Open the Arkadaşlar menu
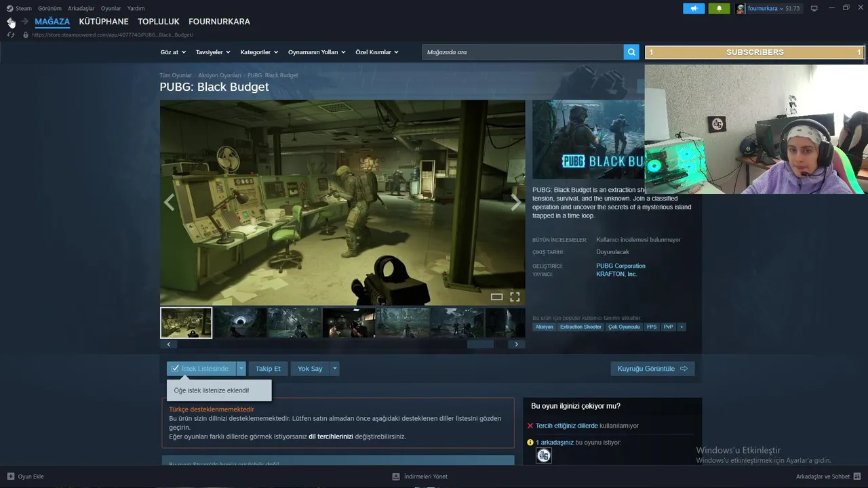 [81, 8]
